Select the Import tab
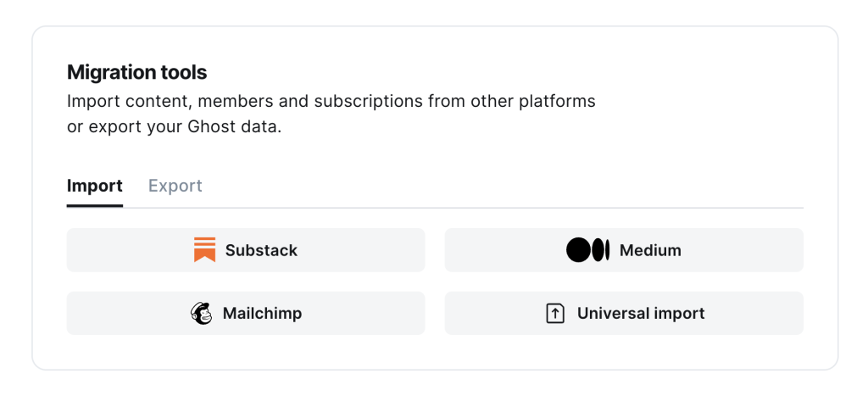Screen dimensions: 868x396 94,186
